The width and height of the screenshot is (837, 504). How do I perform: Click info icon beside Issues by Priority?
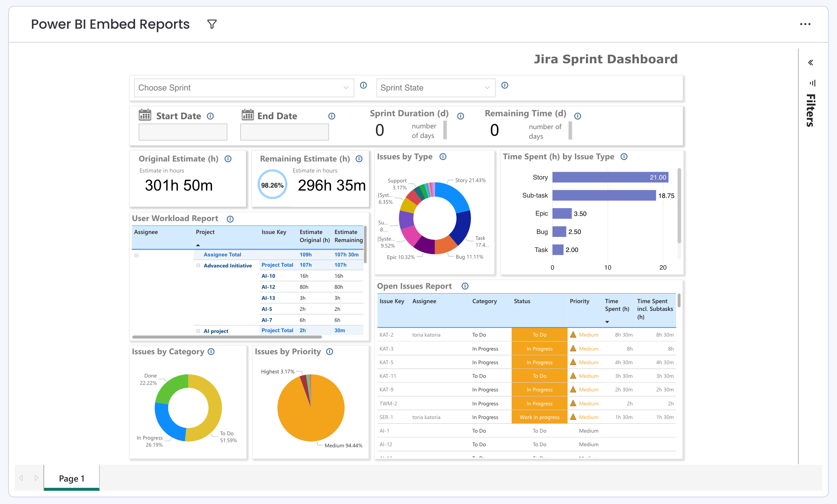pyautogui.click(x=330, y=352)
